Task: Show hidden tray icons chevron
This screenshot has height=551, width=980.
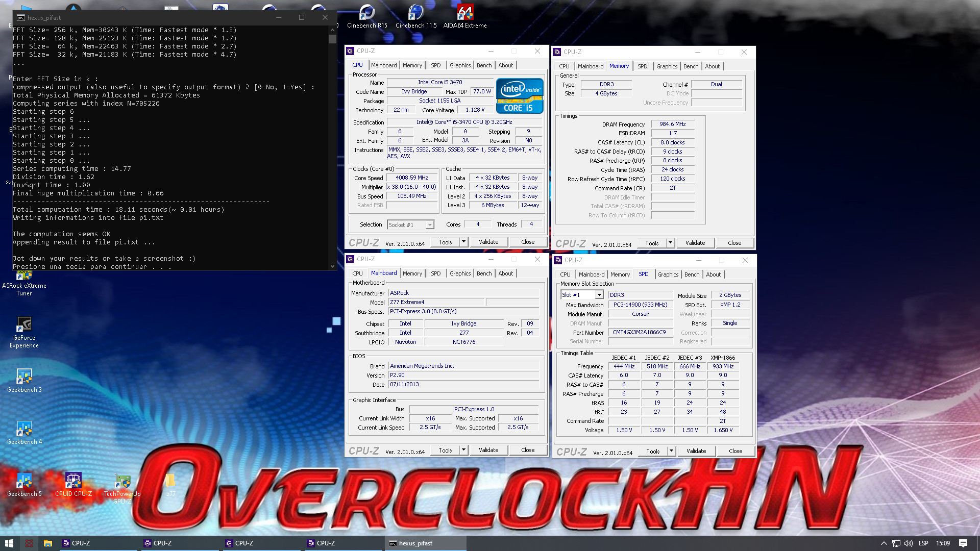Action: (884, 543)
